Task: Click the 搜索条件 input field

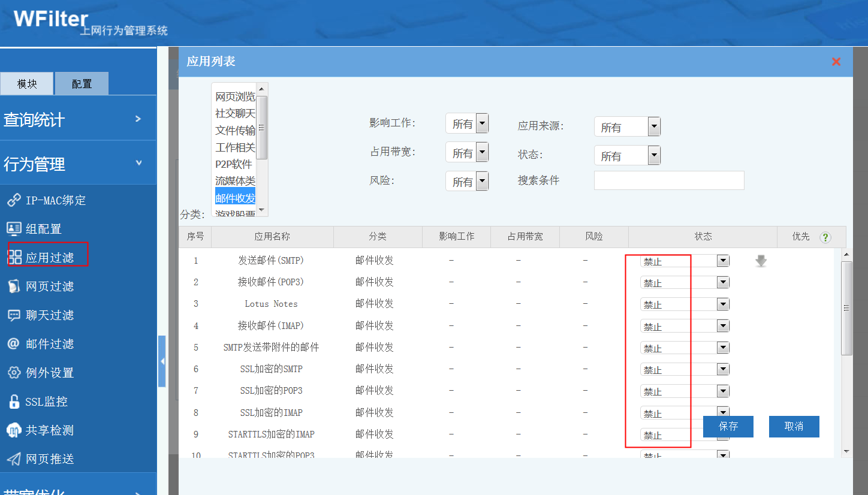Action: click(x=668, y=180)
